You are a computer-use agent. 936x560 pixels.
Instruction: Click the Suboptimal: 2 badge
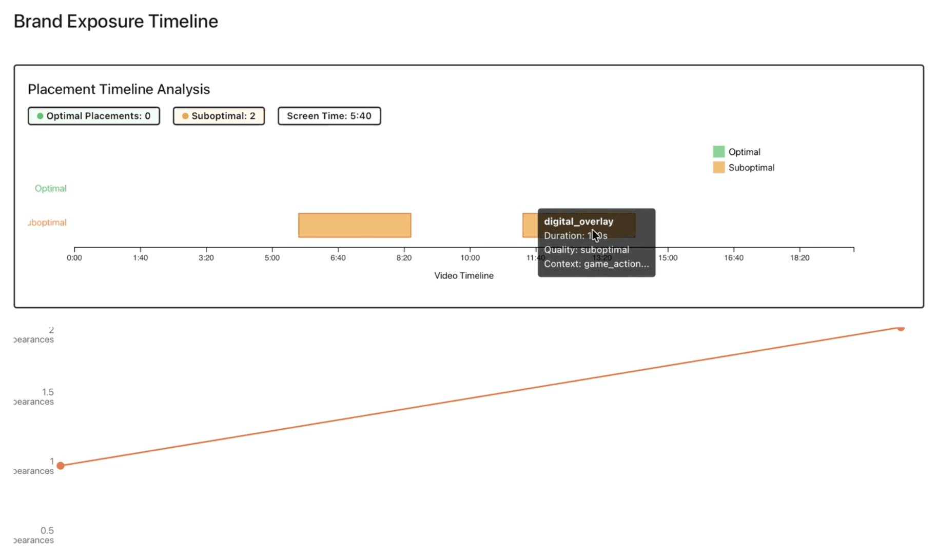pyautogui.click(x=219, y=116)
